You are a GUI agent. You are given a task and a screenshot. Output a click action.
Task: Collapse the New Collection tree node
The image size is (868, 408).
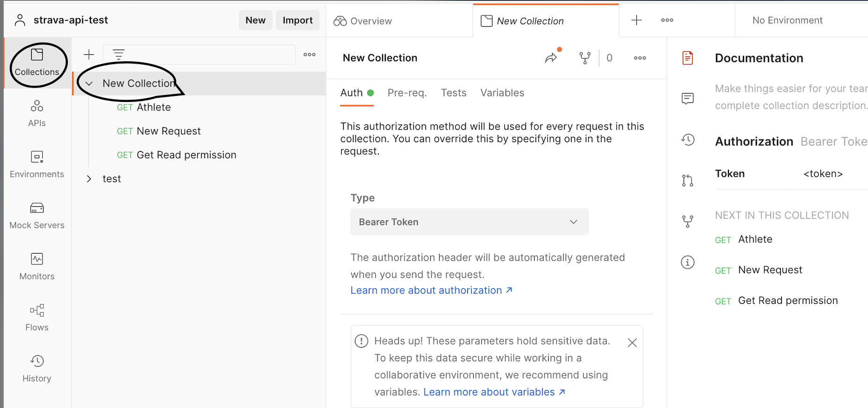coord(89,84)
